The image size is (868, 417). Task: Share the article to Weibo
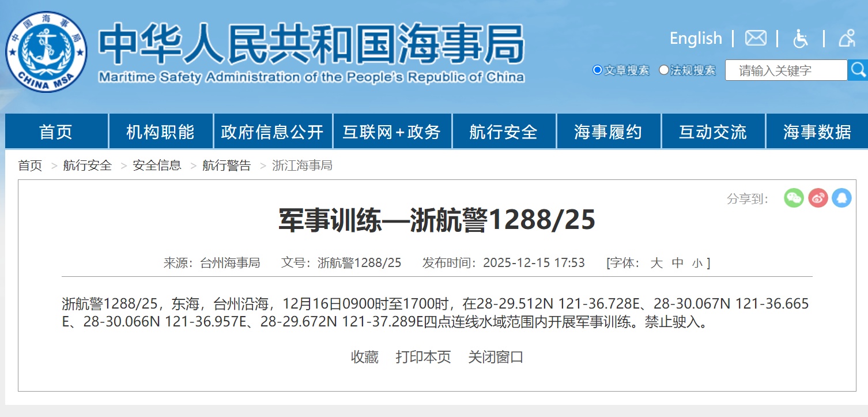(818, 198)
